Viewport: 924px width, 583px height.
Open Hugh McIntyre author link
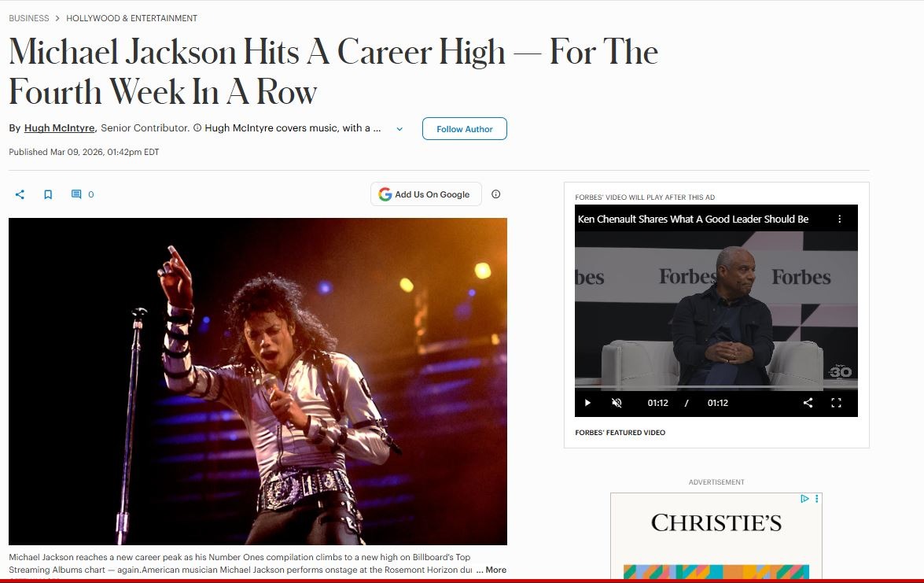(x=60, y=128)
